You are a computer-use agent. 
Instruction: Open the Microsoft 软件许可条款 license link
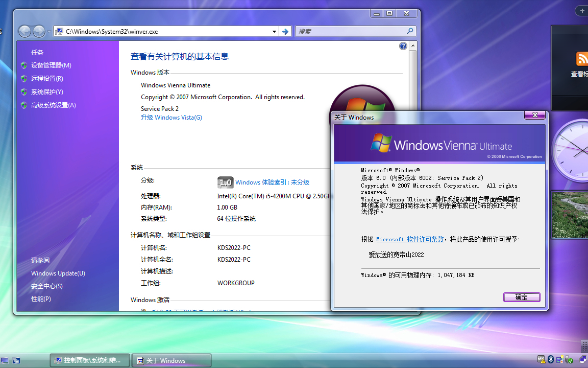coord(410,239)
